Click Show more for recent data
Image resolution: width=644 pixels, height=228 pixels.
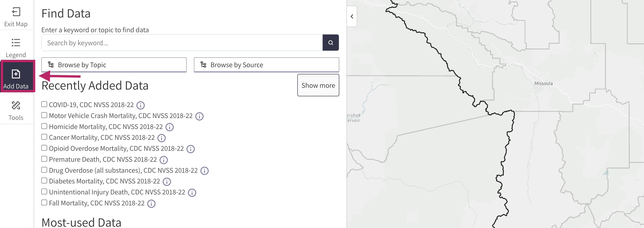click(318, 85)
